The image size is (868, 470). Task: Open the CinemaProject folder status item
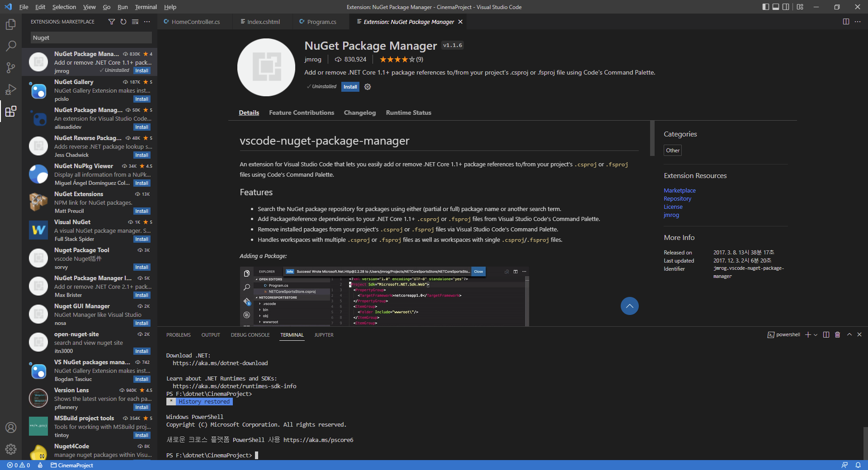[x=72, y=465]
